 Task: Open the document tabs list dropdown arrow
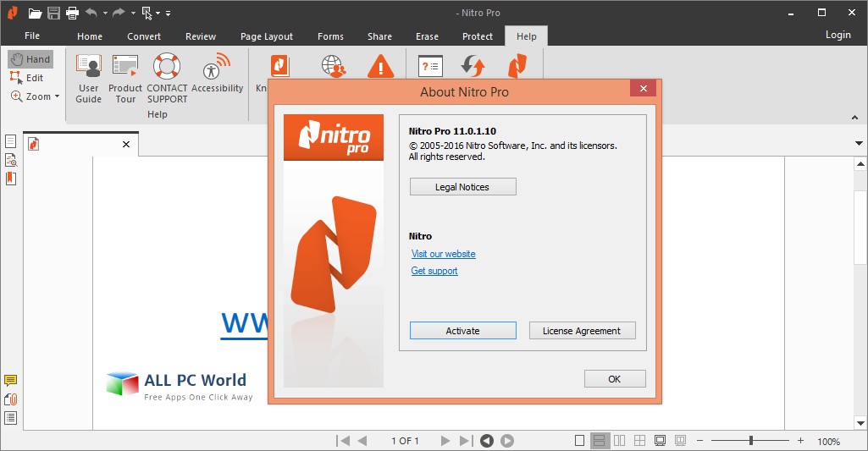tap(859, 143)
